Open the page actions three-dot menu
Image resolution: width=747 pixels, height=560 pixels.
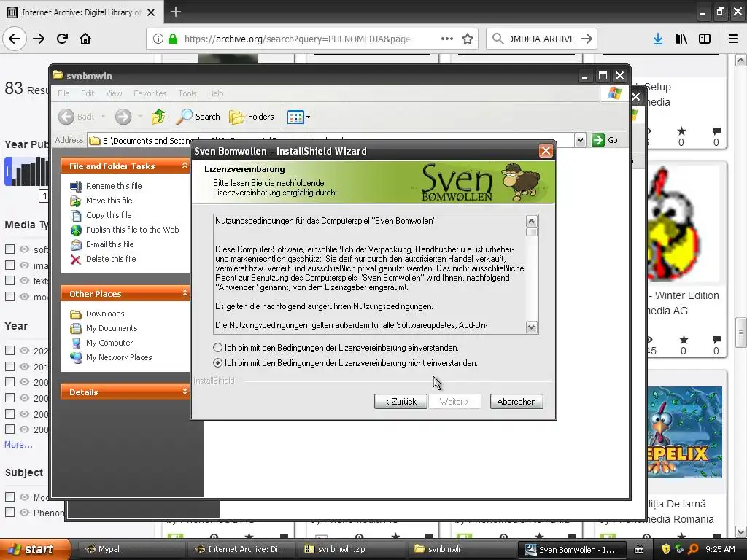(447, 39)
